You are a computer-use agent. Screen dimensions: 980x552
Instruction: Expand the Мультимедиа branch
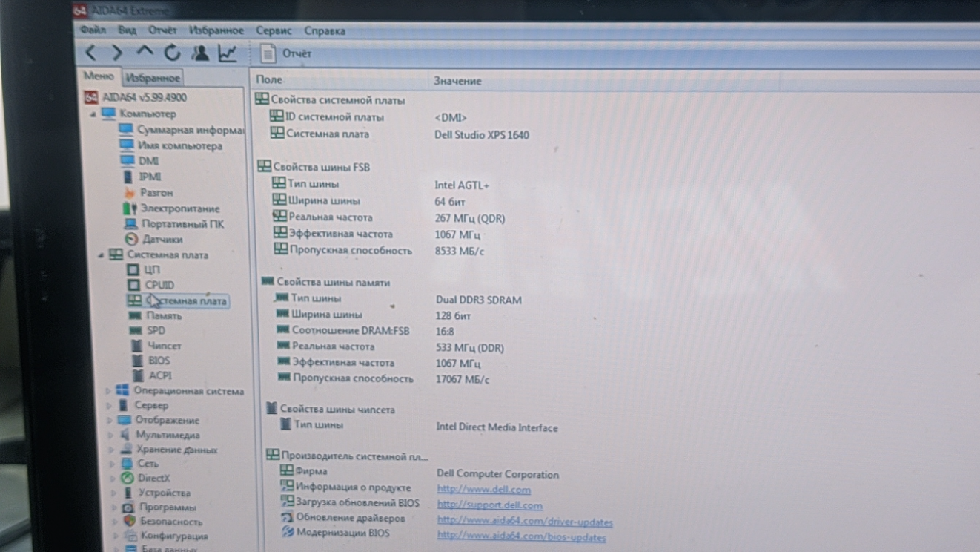[x=110, y=436]
